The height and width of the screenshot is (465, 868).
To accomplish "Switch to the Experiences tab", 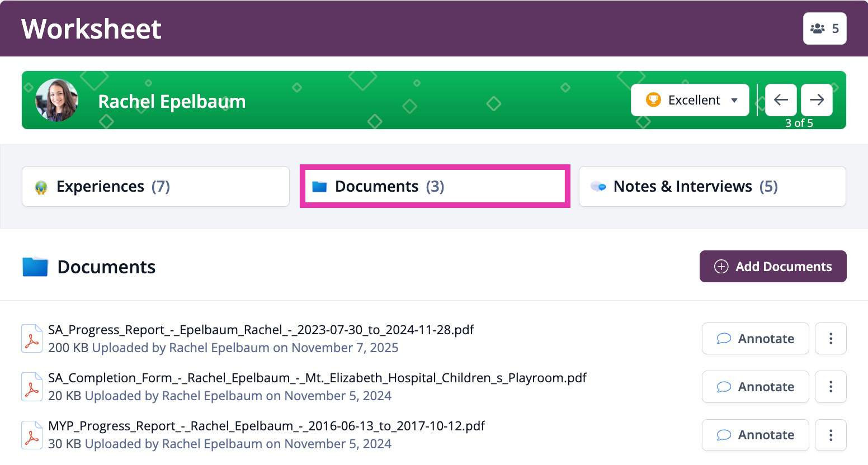I will tap(155, 187).
